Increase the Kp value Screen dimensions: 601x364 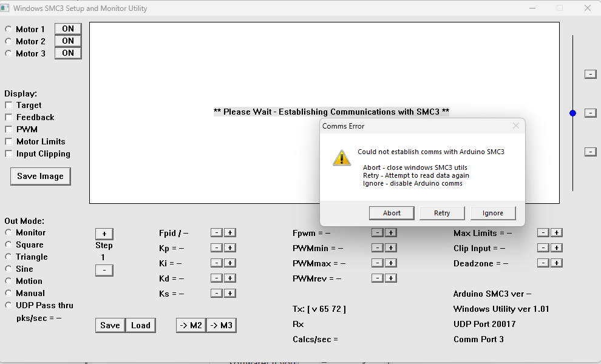pos(230,248)
